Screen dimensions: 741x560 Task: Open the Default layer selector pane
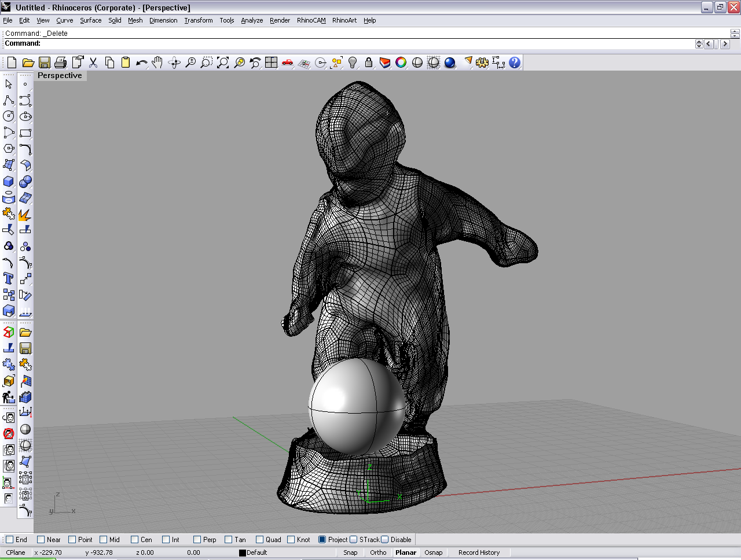point(256,552)
